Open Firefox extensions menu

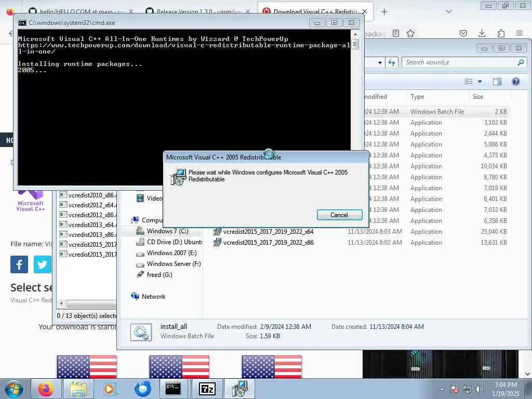point(501,33)
